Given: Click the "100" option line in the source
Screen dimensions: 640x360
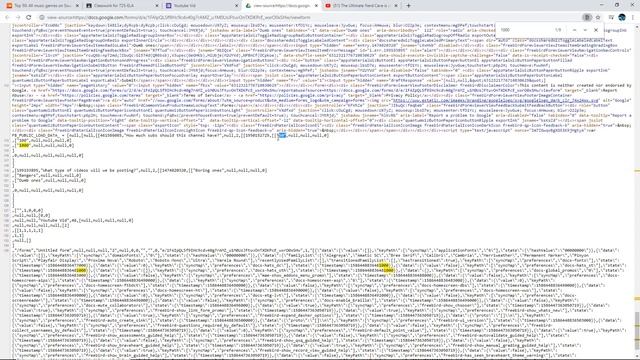Looking at the screenshot, I should (42, 140).
